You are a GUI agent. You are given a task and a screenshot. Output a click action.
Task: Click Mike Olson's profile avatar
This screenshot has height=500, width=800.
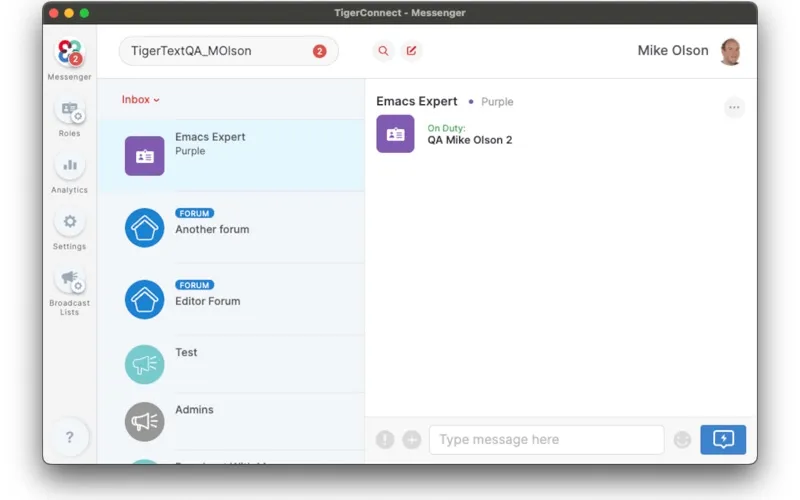[x=730, y=51]
